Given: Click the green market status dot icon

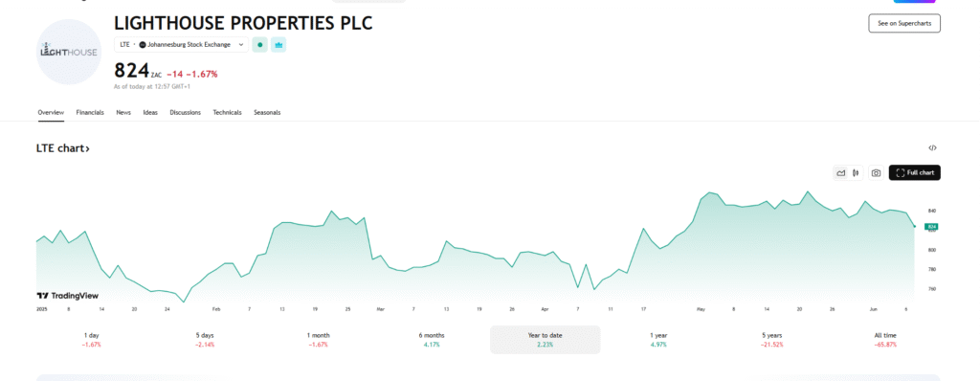Looking at the screenshot, I should click(260, 45).
